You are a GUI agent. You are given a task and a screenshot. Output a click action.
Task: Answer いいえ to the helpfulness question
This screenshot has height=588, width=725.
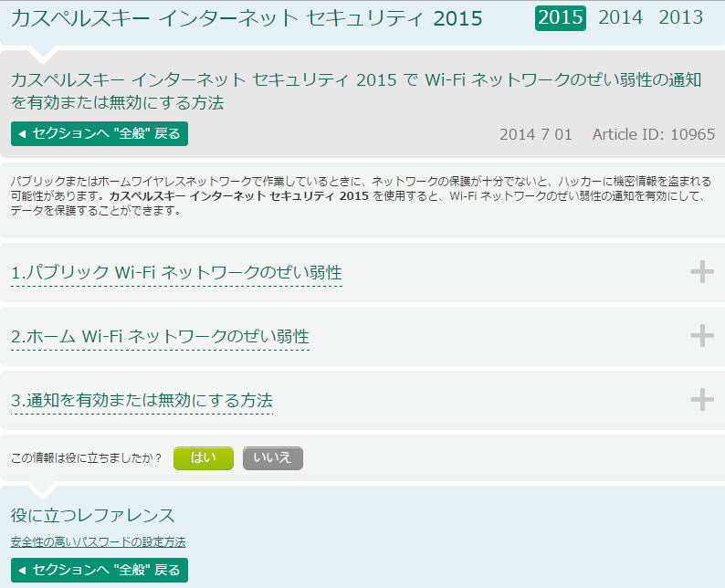tap(273, 458)
